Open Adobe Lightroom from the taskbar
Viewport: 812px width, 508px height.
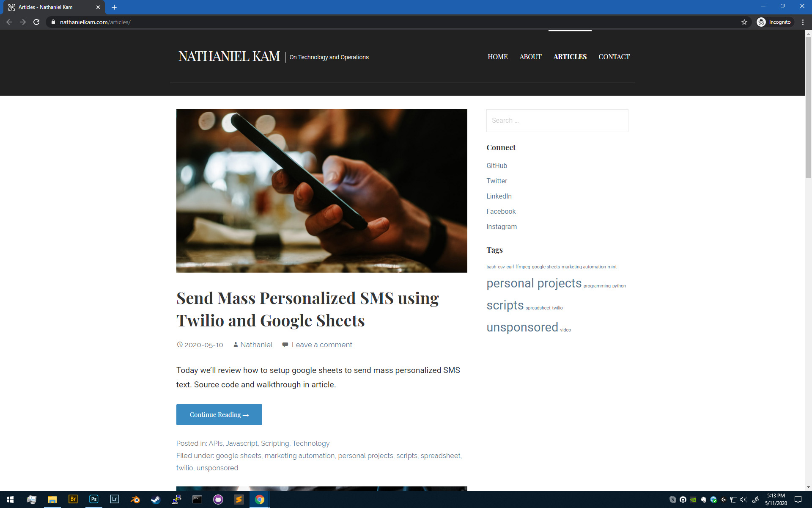pos(114,500)
